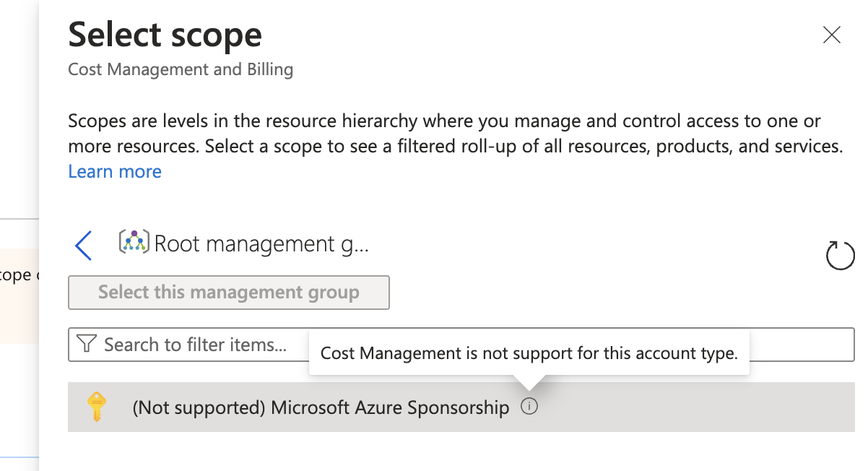Click the partially hidden scope text behind panel
The height and width of the screenshot is (471, 868).
click(15, 275)
